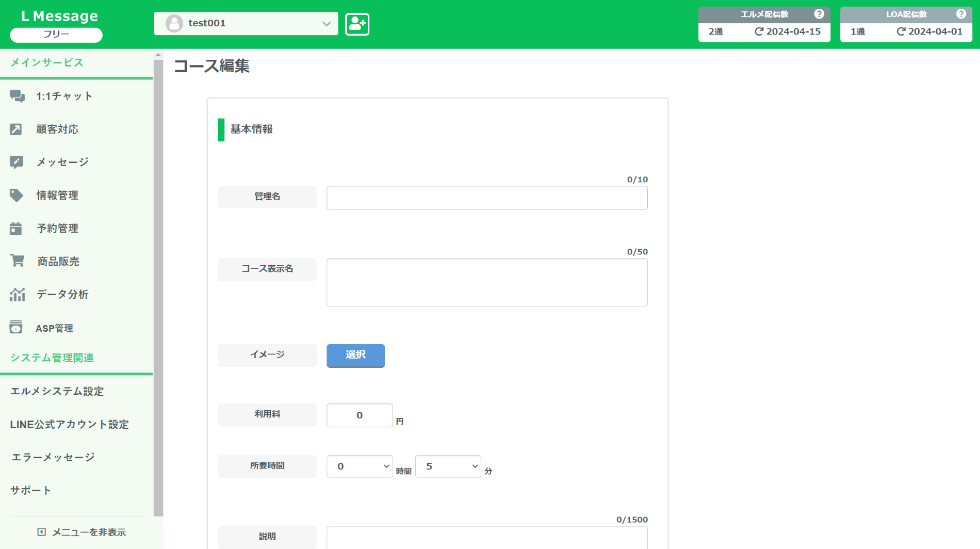
Task: Click the 情報管理 tag icon
Action: [x=17, y=195]
